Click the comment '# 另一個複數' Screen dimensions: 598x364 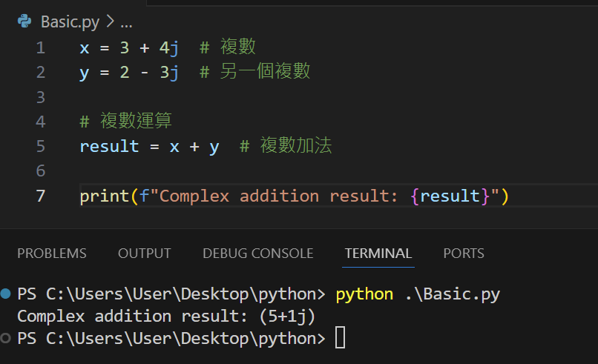coord(255,71)
